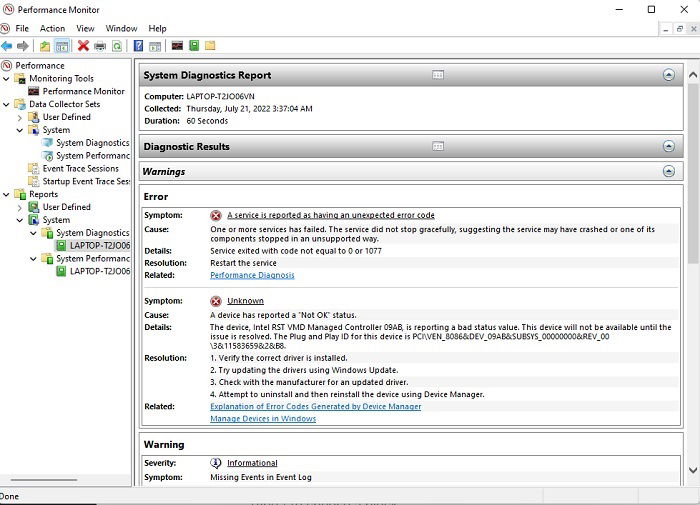Click the service unexpected error code symptom link
Viewport: 700px width, 505px height.
(331, 215)
